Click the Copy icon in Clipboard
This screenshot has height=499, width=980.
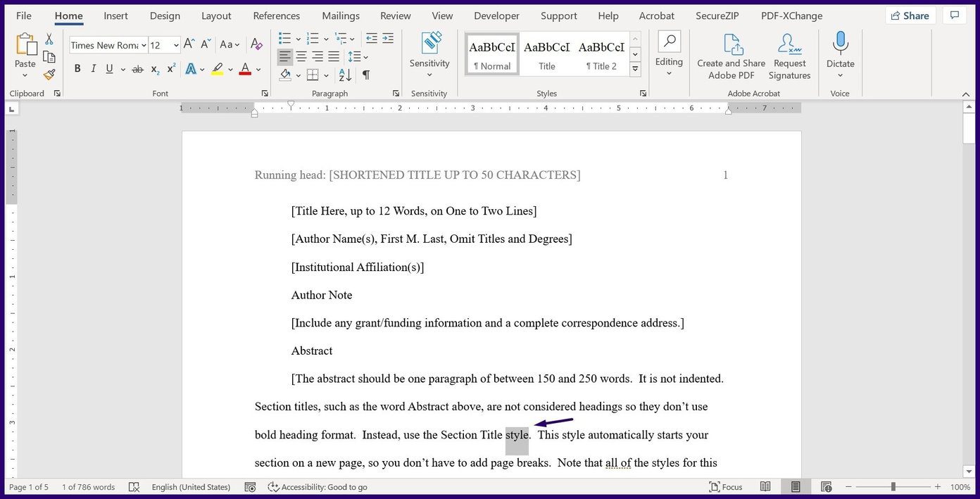pos(49,57)
